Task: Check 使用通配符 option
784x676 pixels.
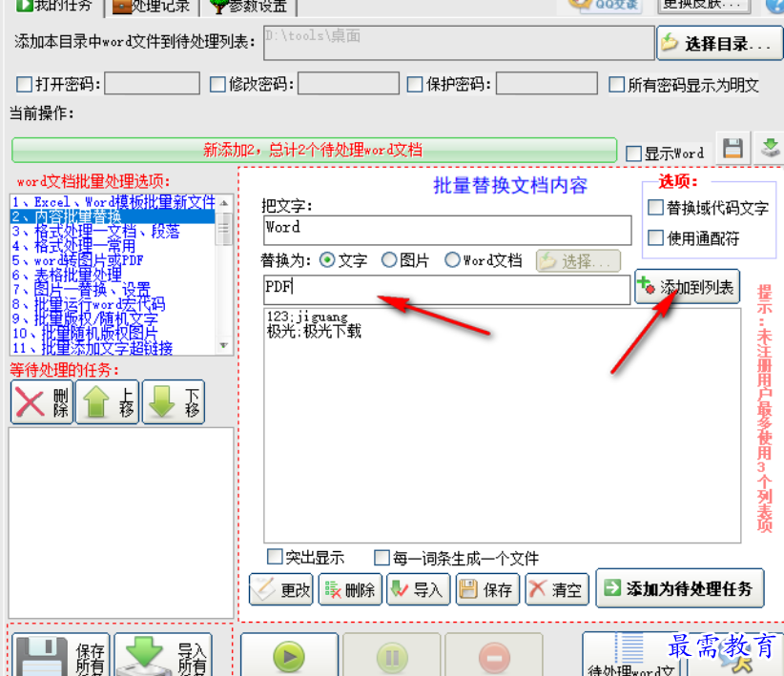Action: 655,237
